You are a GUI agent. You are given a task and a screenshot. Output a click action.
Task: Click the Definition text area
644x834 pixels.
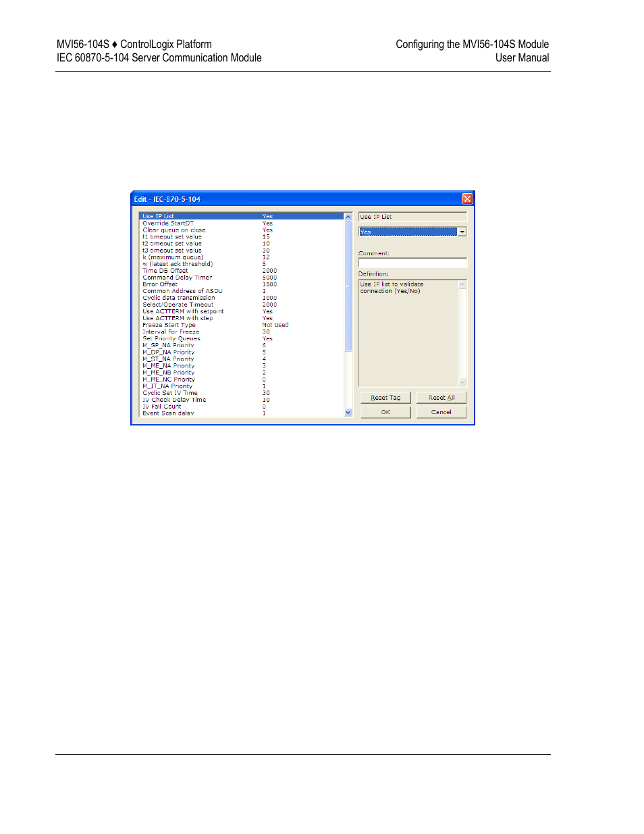tap(408, 333)
